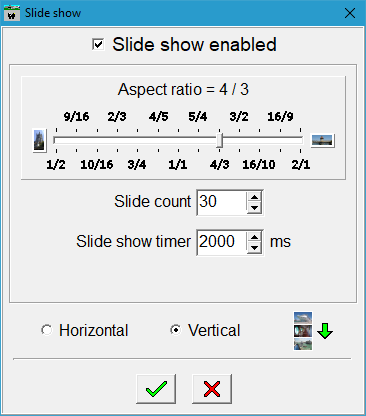This screenshot has height=416, width=366.
Task: Select the Horizontal radio button
Action: (46, 330)
